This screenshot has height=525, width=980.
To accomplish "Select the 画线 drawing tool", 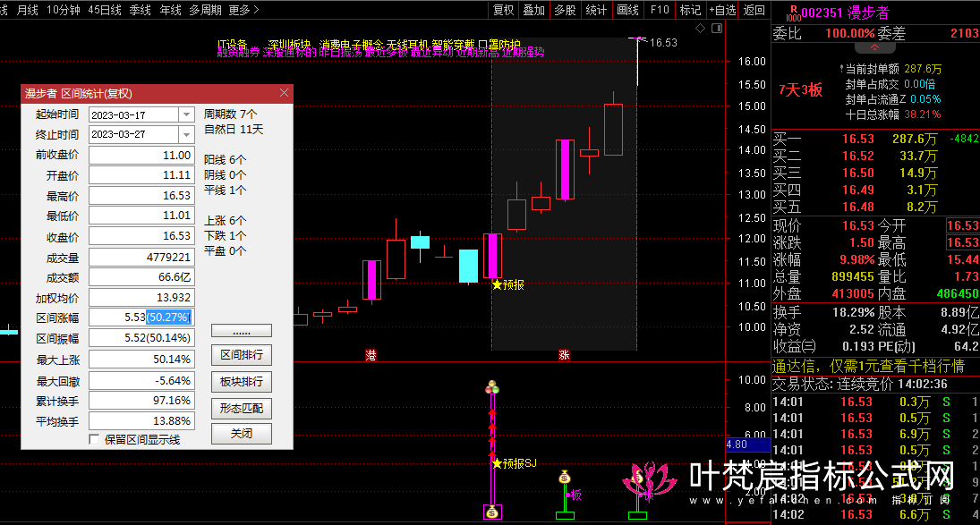I will click(627, 10).
